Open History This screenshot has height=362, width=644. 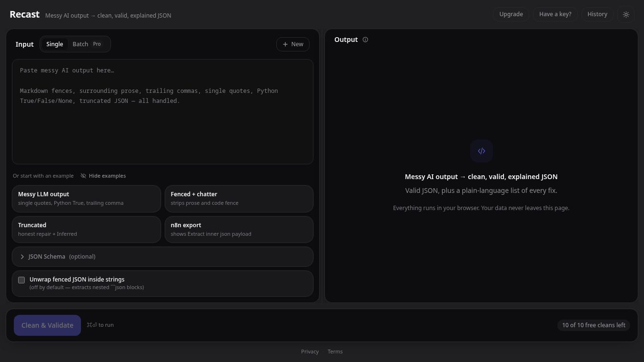tap(597, 14)
